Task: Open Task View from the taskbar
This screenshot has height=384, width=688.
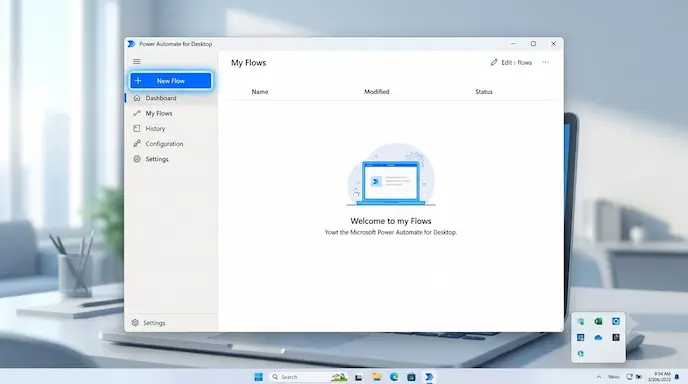Action: click(x=358, y=377)
